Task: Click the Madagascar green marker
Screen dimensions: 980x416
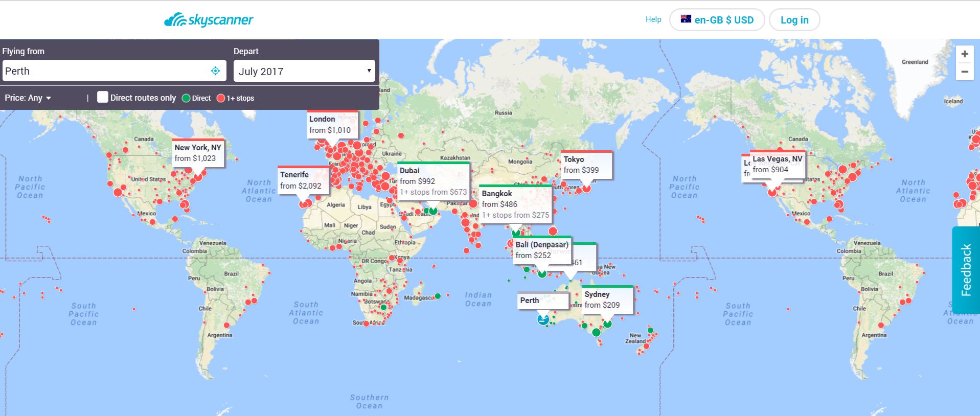Action: 438,296
